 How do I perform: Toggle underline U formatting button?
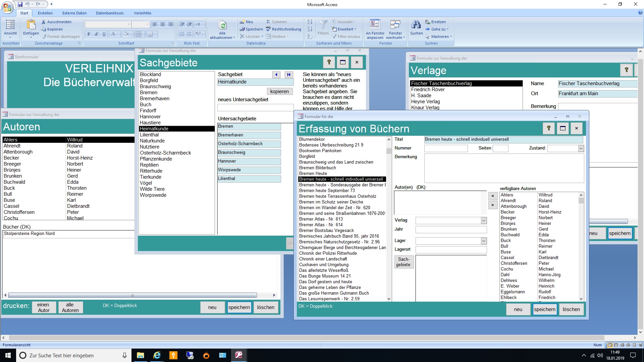104,34
